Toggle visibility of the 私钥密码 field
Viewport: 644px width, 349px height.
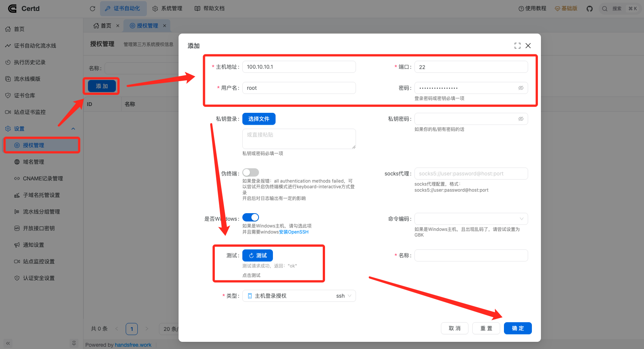click(x=521, y=118)
